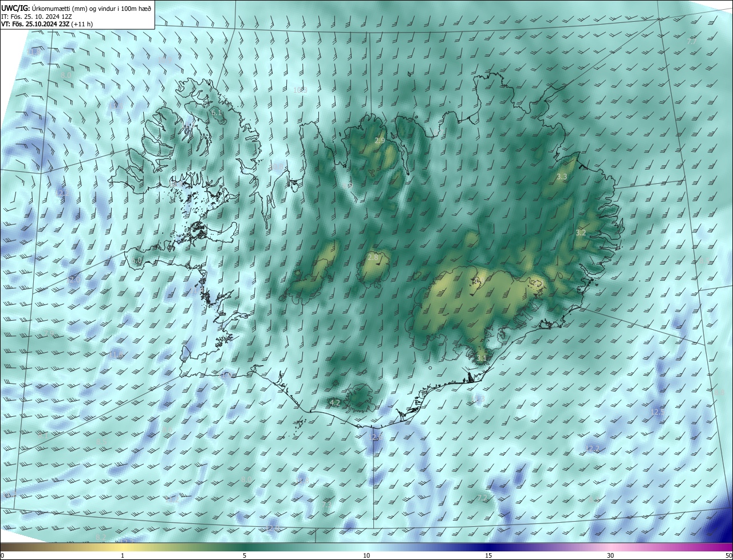Viewport: 733px width, 560px height.
Task: Click the 12.5 value label over the southeast sea
Action: (658, 412)
